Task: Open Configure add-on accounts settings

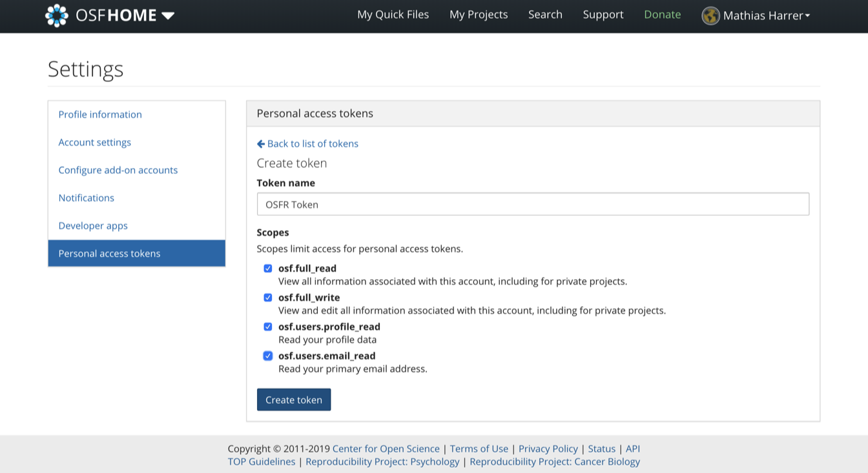Action: (x=118, y=170)
